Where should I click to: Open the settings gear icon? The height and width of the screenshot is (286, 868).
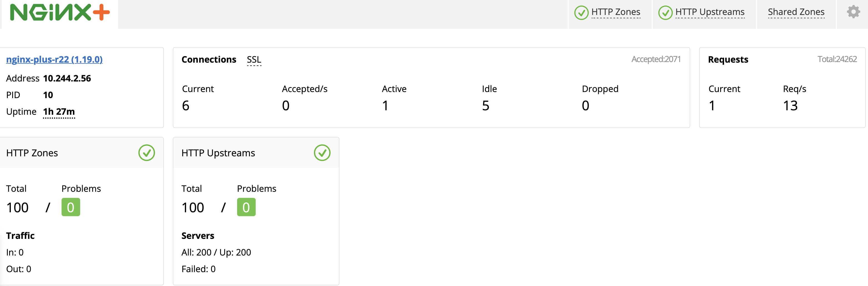(853, 12)
